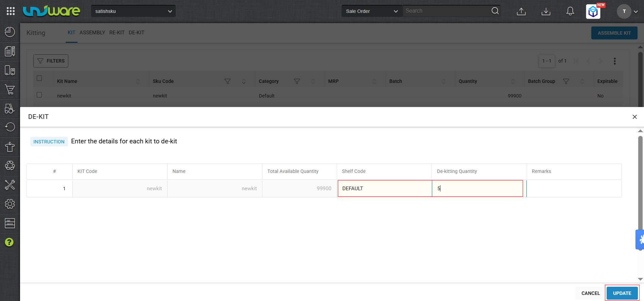This screenshot has height=301, width=644.
Task: Open the shopping cart sidebar icon
Action: pos(10,90)
